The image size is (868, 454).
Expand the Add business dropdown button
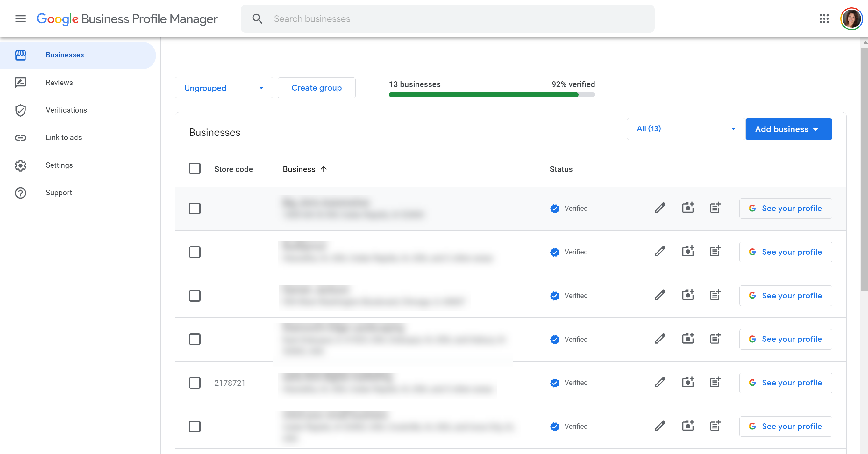[788, 129]
